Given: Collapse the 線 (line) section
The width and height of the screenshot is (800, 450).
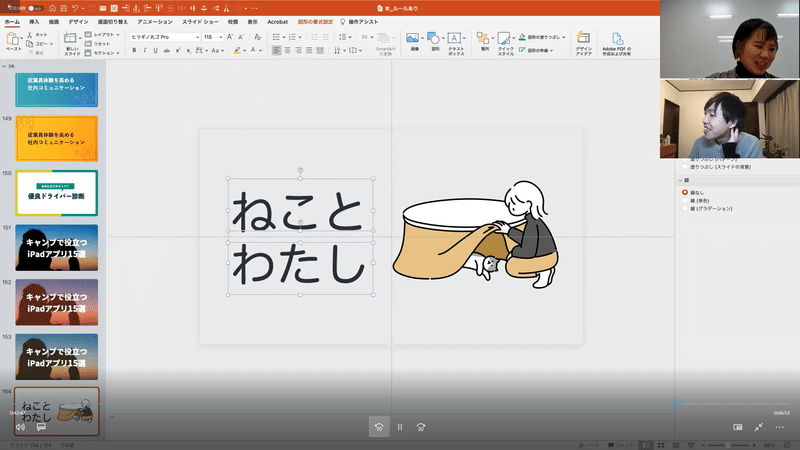Looking at the screenshot, I should pyautogui.click(x=680, y=180).
